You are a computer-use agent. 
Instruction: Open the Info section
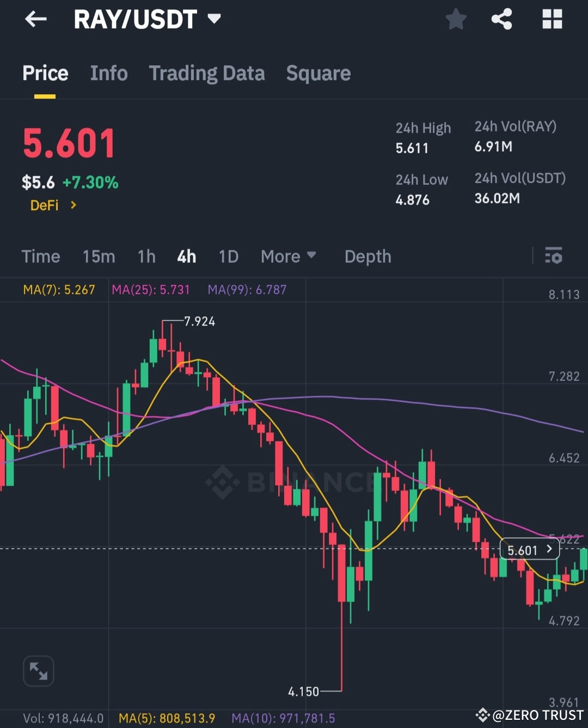pyautogui.click(x=108, y=74)
